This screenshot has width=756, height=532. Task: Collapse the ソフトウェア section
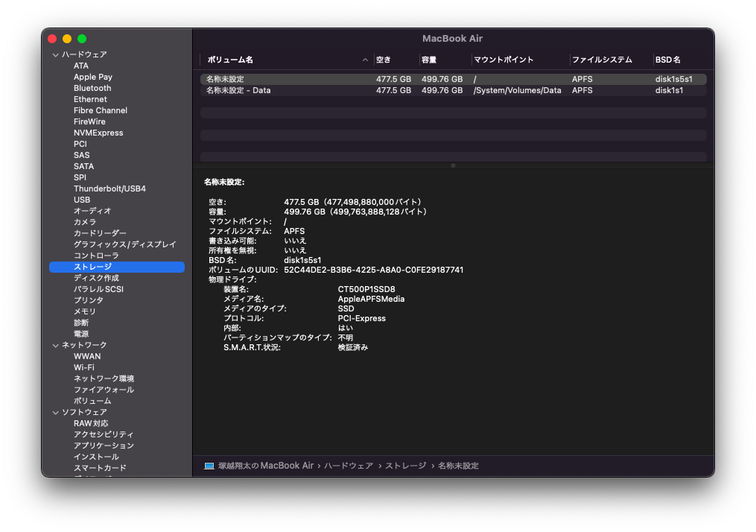tap(55, 412)
